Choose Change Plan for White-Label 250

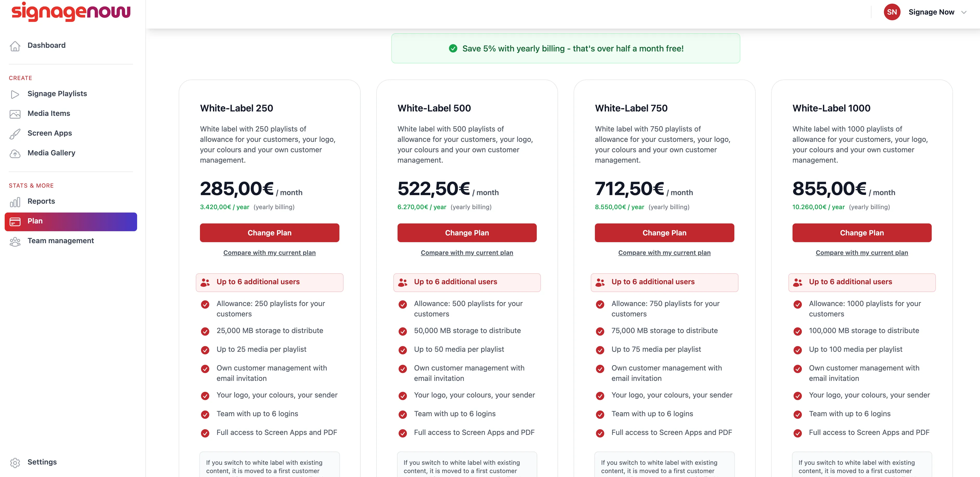pos(269,233)
